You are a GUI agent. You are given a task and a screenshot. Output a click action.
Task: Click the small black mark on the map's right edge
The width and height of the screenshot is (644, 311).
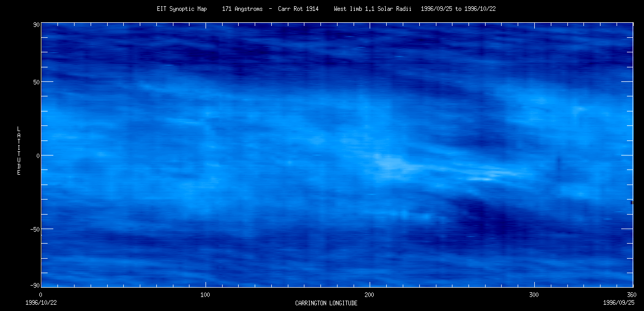point(631,203)
